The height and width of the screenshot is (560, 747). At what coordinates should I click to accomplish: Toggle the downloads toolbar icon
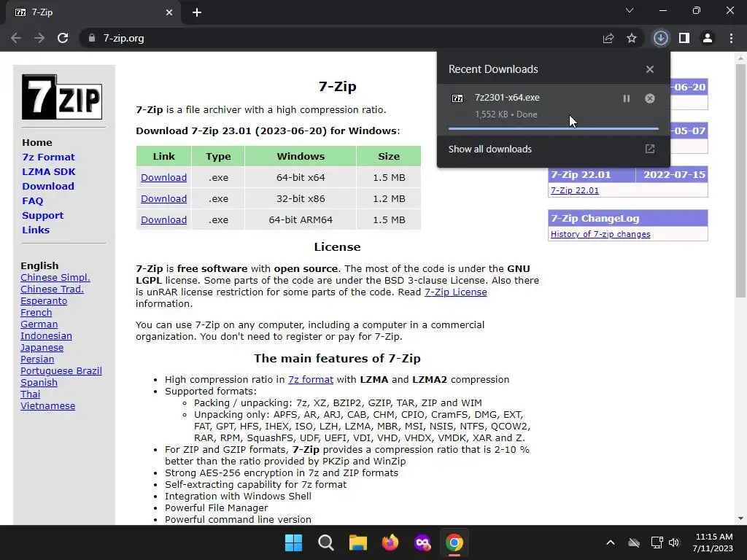(x=661, y=38)
